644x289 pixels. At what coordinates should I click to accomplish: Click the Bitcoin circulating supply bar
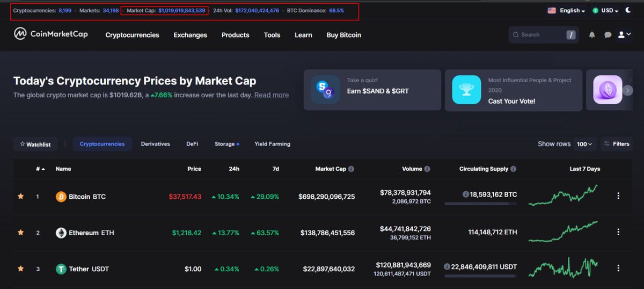[481, 204]
